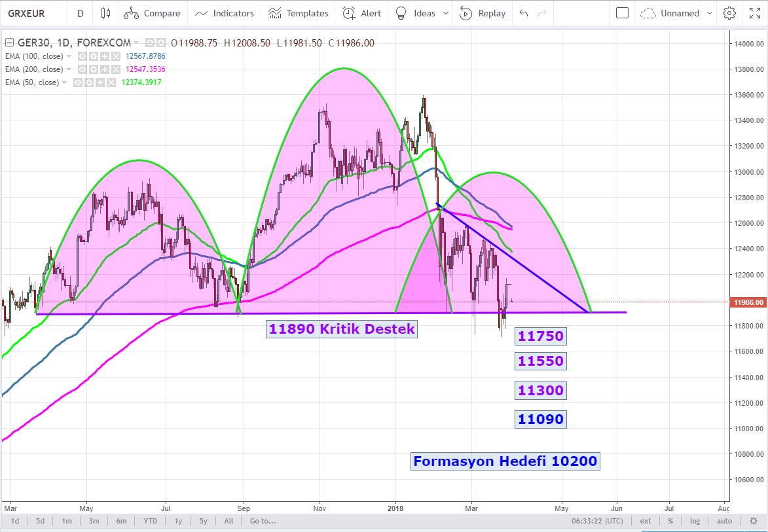Viewport: 768px width, 532px height.
Task: Toggle visibility of EMA (50, close)
Action: pyautogui.click(x=78, y=82)
